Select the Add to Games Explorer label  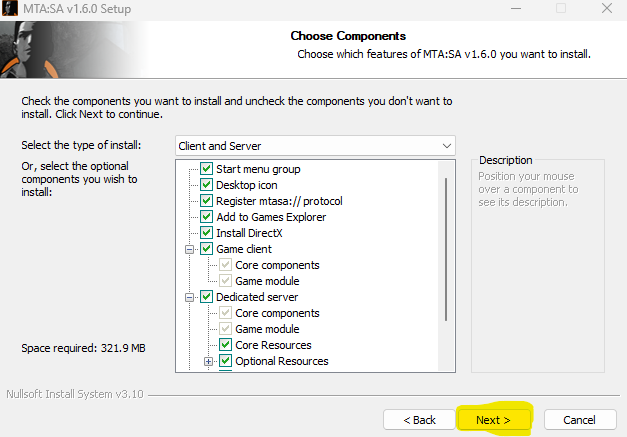pyautogui.click(x=271, y=217)
